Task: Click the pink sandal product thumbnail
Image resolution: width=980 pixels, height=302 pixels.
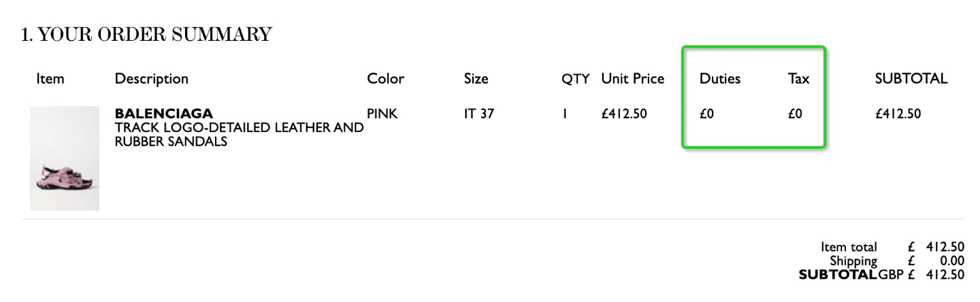Action: point(65,158)
